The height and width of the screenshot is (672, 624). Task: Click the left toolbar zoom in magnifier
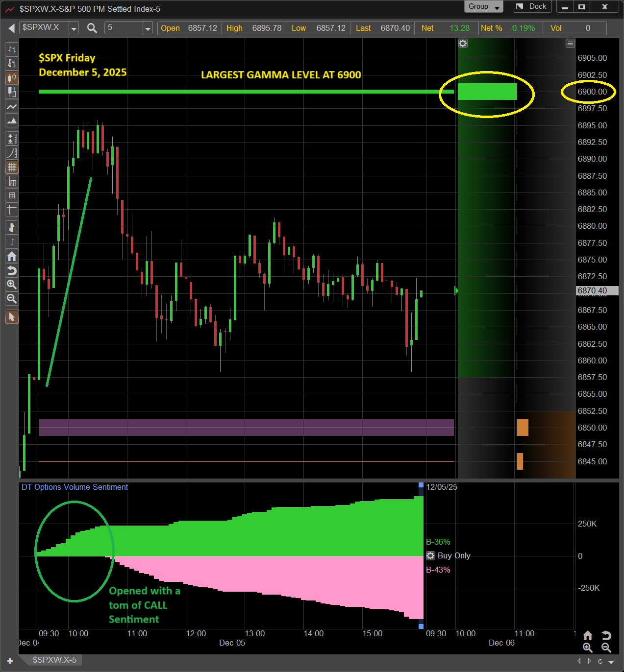pos(11,284)
